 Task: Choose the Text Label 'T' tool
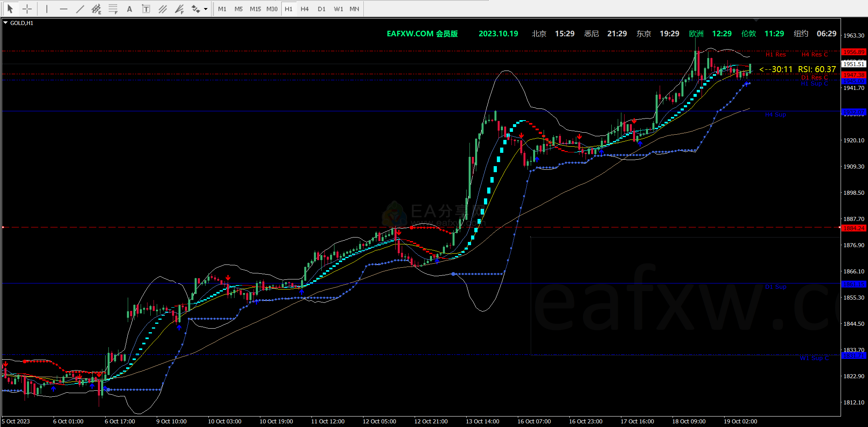click(146, 8)
